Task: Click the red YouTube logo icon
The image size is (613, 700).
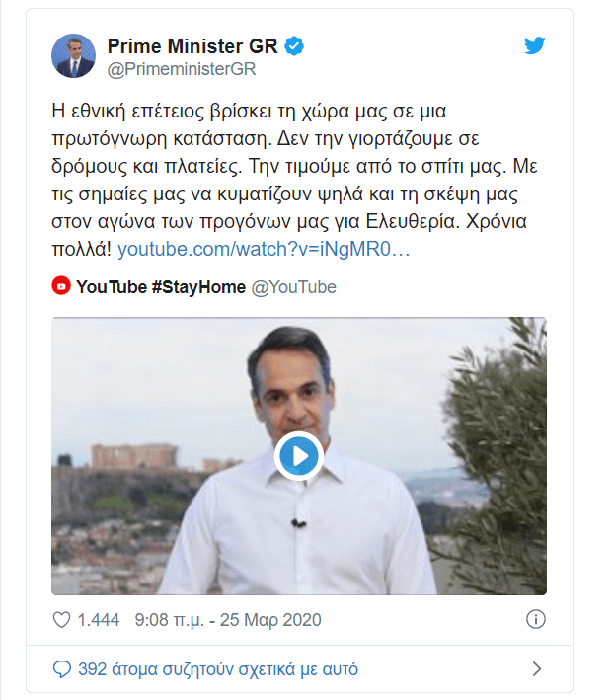Action: tap(61, 287)
